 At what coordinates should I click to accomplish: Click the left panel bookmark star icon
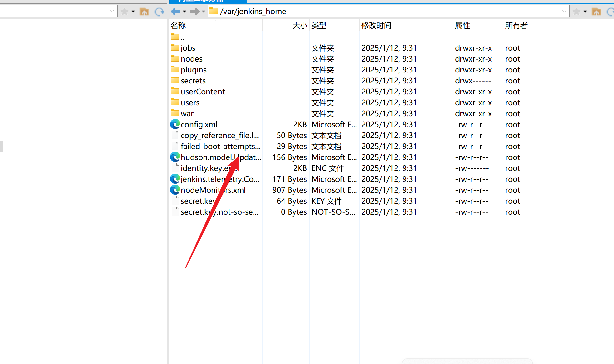[124, 12]
